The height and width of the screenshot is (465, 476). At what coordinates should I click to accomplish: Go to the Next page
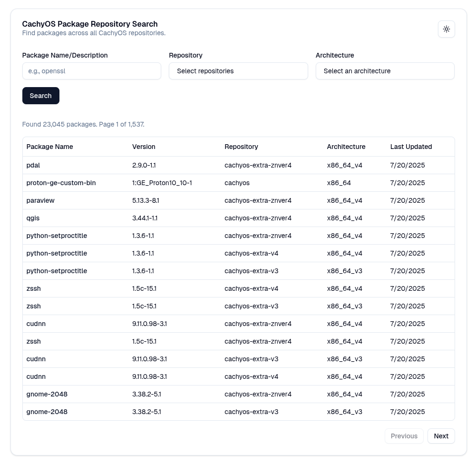(441, 436)
